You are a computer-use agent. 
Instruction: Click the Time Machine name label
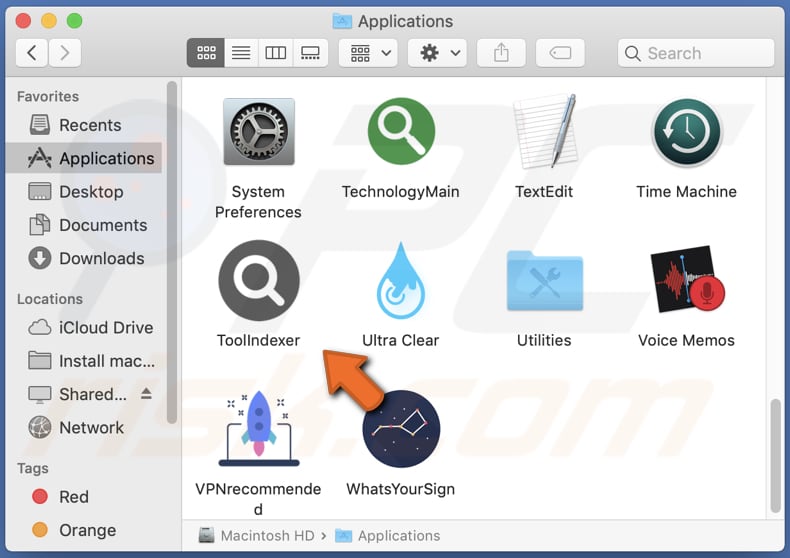[686, 191]
